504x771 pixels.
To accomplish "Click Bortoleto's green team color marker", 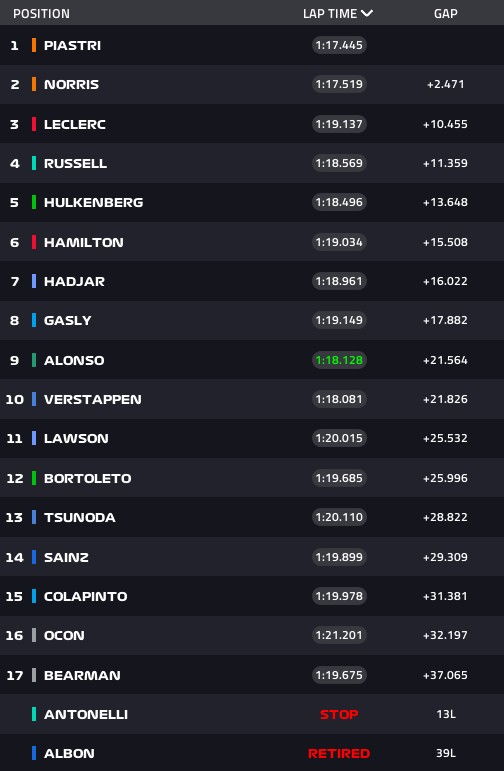I will [x=34, y=478].
